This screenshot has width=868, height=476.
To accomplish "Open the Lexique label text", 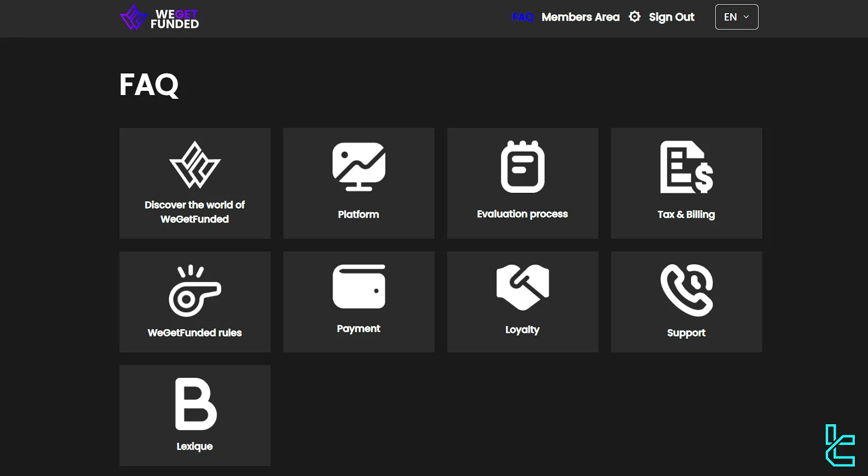I will pos(195,446).
